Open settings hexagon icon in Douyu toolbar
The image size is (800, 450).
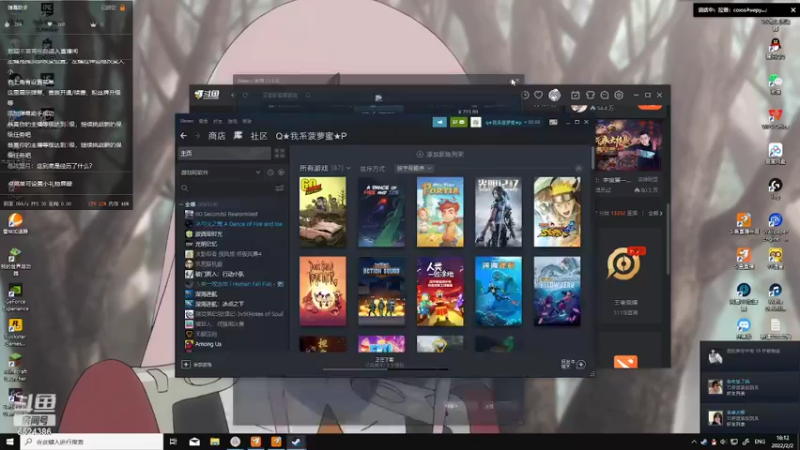tap(619, 95)
